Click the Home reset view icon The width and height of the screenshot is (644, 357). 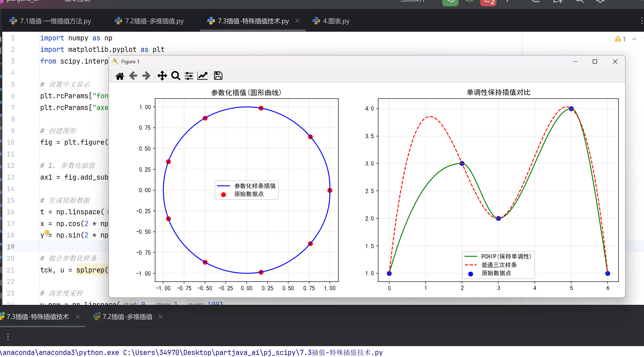tap(120, 76)
